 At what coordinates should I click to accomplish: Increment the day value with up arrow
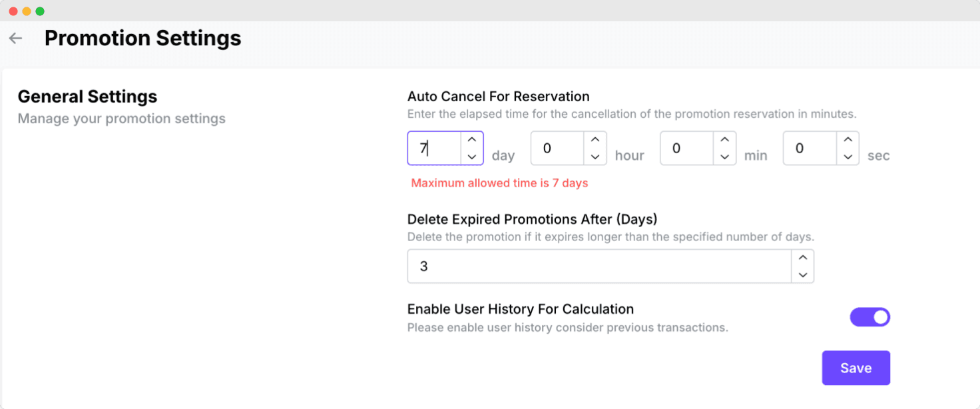coord(472,140)
